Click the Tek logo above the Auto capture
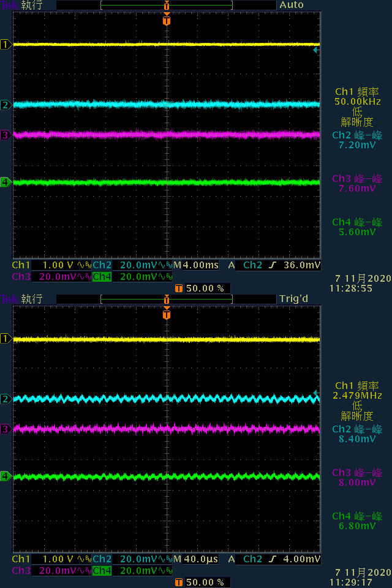392x588 pixels. pyautogui.click(x=9, y=6)
